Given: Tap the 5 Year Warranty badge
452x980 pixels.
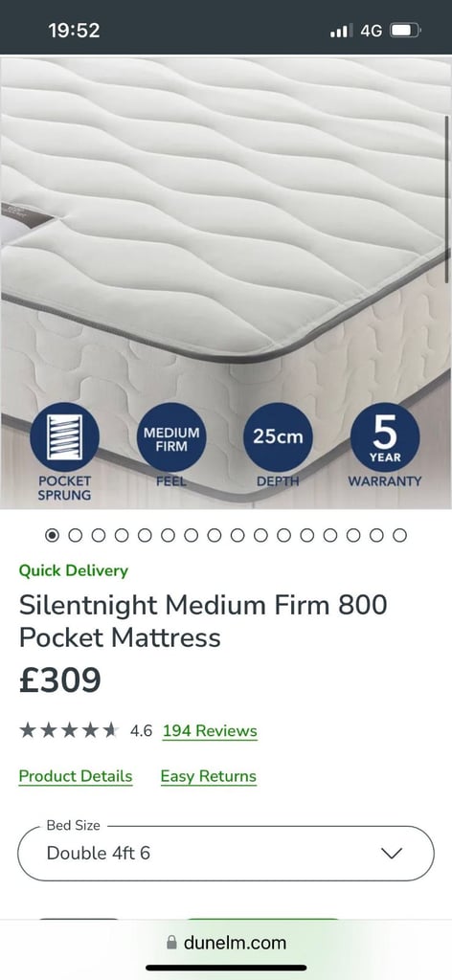Looking at the screenshot, I should pos(385,436).
